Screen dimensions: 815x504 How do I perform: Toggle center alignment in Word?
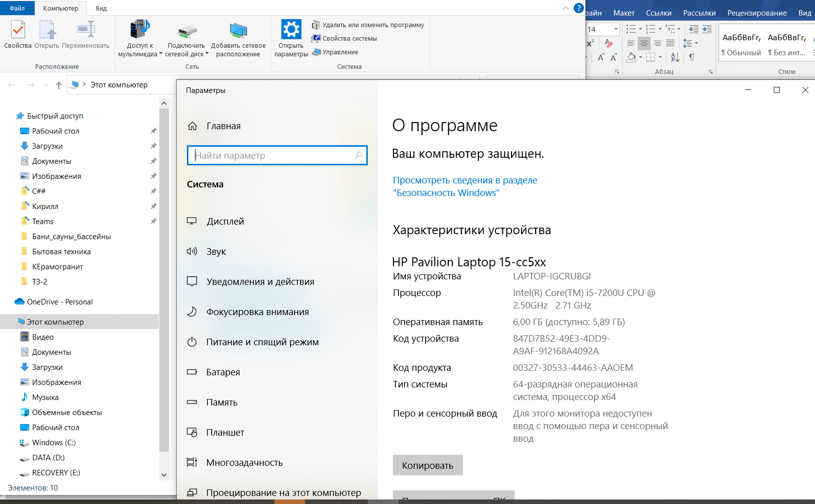644,44
